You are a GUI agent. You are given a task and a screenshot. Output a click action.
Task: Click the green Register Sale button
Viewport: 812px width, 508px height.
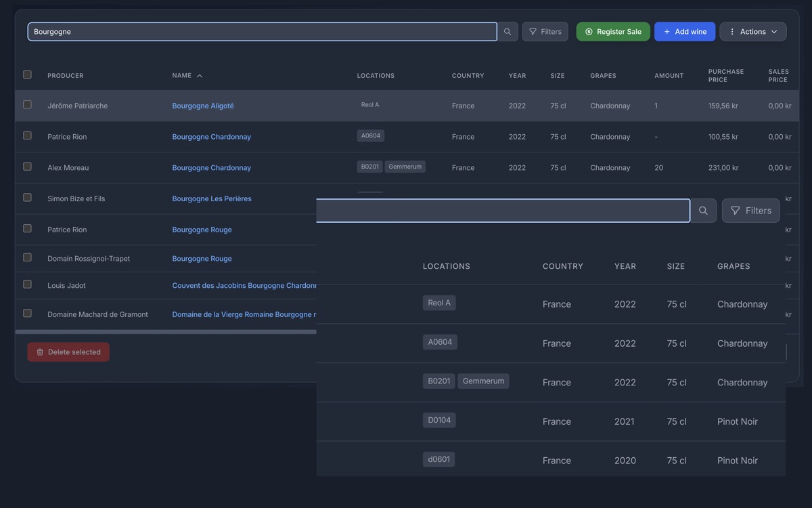click(x=613, y=32)
